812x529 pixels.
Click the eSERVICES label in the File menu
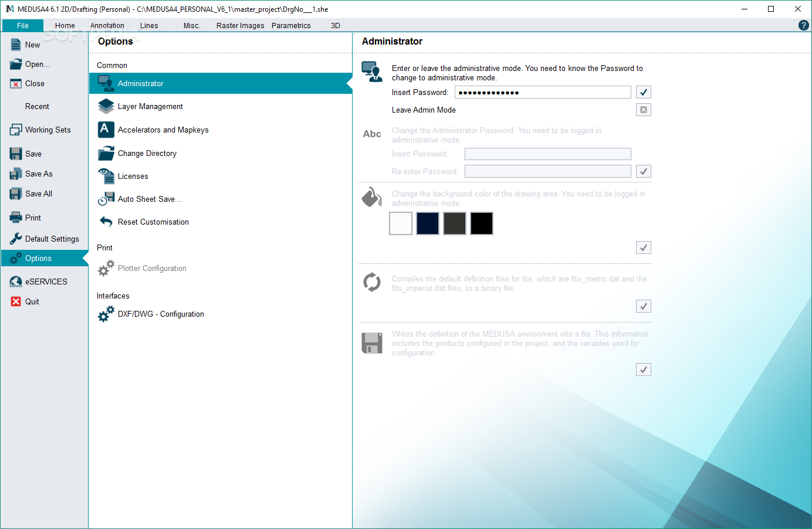46,282
